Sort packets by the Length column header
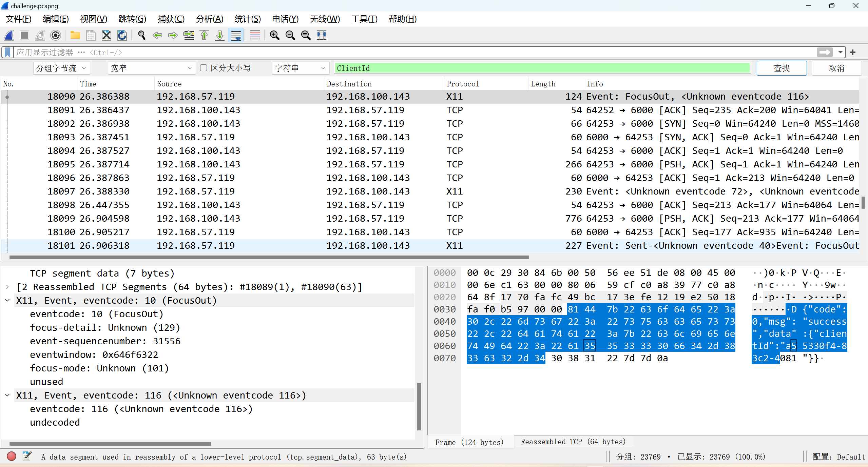The height and width of the screenshot is (467, 868). coord(556,84)
